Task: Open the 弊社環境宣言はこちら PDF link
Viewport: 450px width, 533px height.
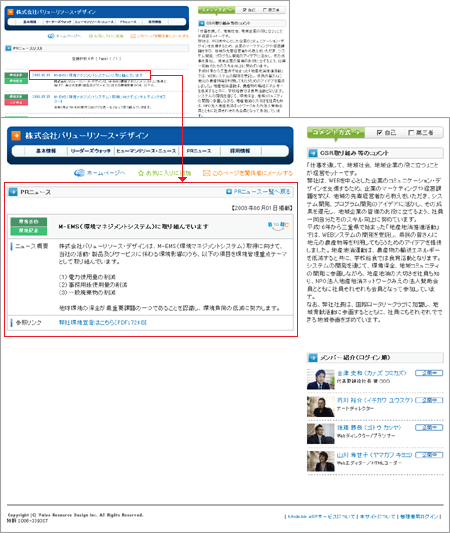Action: click(x=103, y=323)
